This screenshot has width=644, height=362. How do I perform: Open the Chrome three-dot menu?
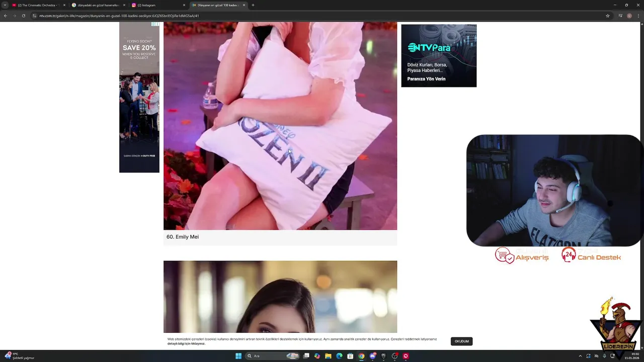click(638, 16)
